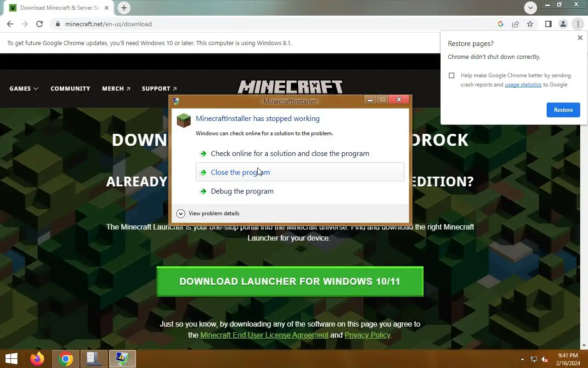Open the Minecraft End User License Agreement
Screen dimensions: 588x368
coord(264,335)
